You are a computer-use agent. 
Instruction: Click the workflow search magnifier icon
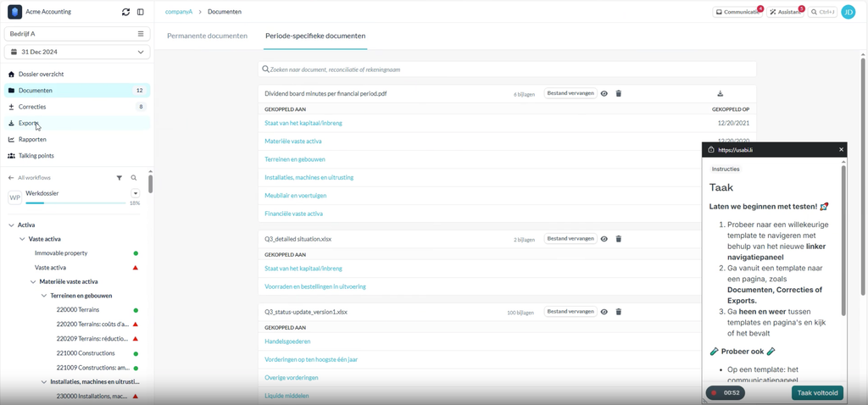click(133, 178)
